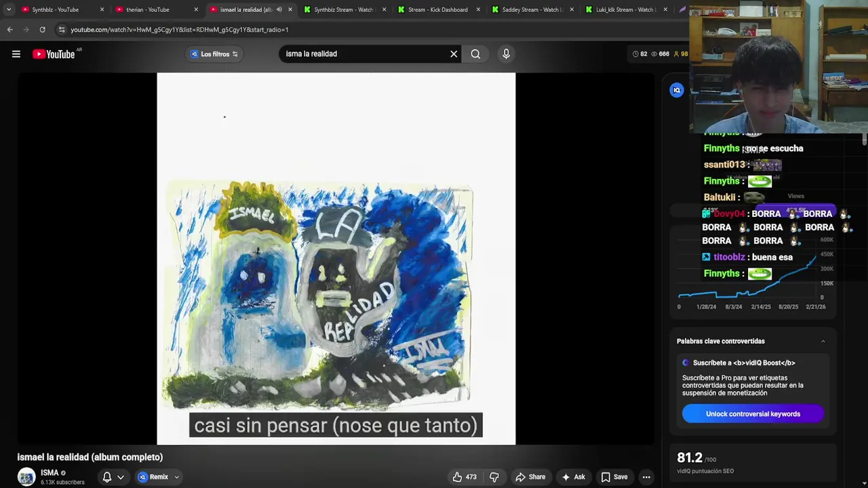Click chat username Baltukii

pyautogui.click(x=719, y=197)
